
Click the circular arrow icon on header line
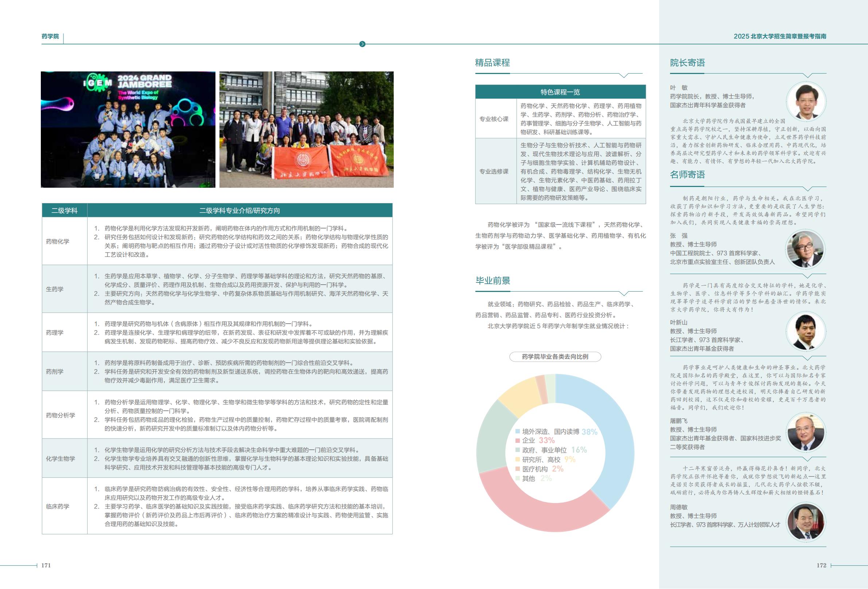(x=362, y=44)
